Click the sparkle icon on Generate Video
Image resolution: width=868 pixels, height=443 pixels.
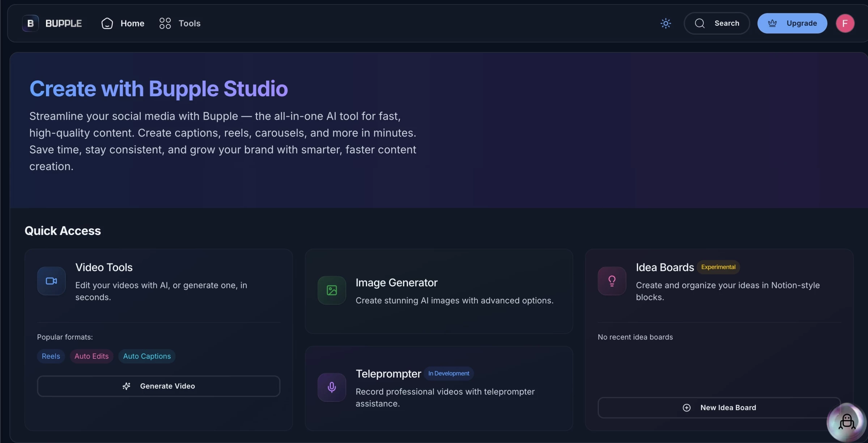coord(126,386)
